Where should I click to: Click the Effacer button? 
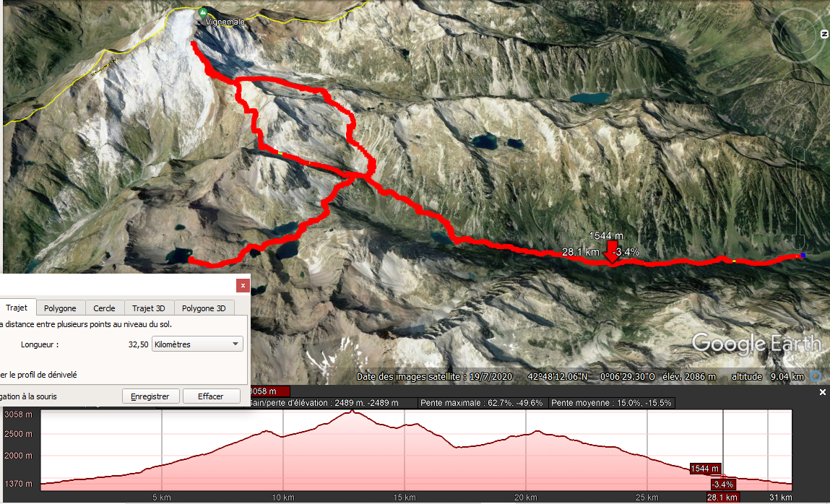point(211,396)
